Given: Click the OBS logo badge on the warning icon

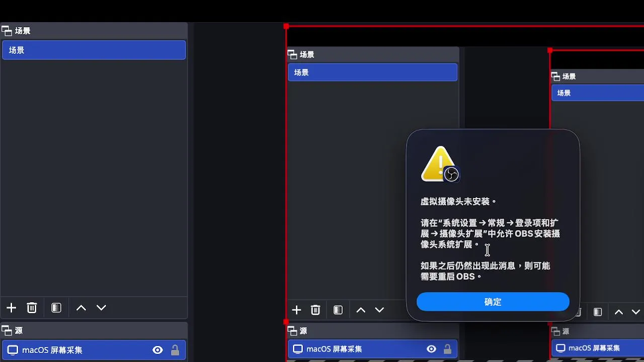Looking at the screenshot, I should coord(451,174).
